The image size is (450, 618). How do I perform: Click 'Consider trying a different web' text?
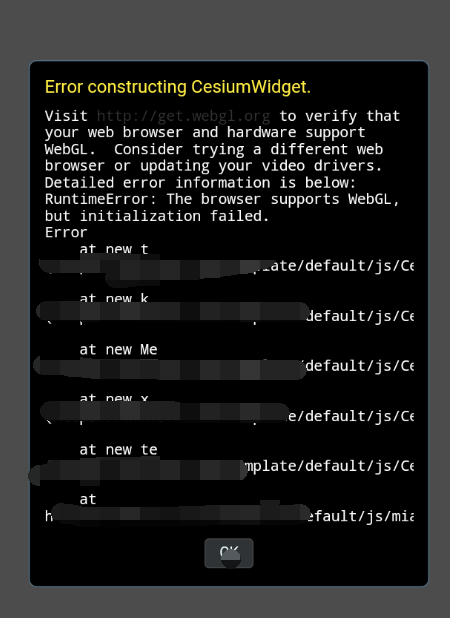248,149
